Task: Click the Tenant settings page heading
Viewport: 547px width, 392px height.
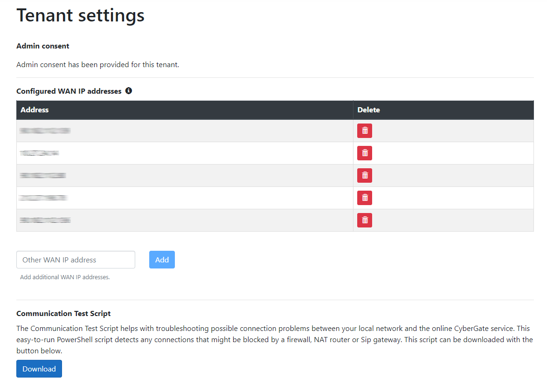Action: [x=81, y=15]
